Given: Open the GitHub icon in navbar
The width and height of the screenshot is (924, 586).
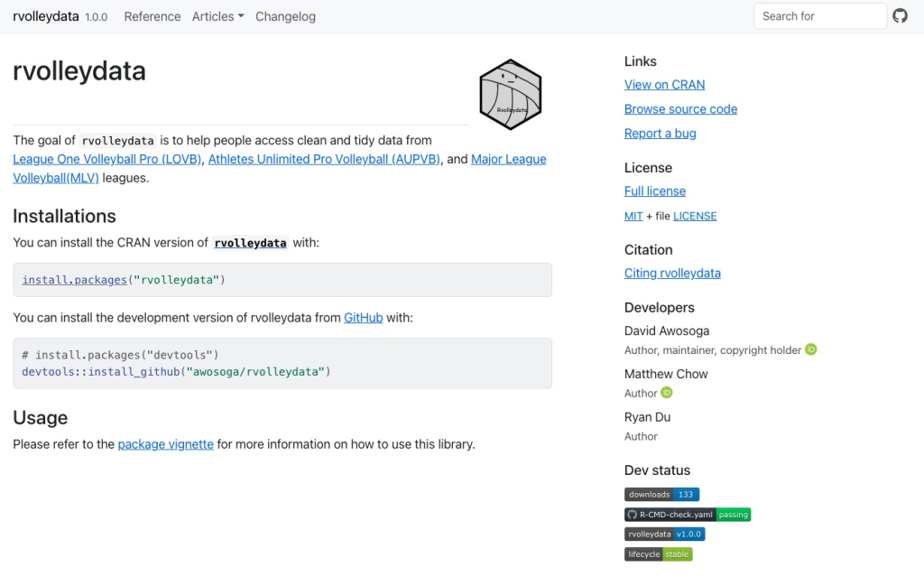Looking at the screenshot, I should tap(900, 16).
